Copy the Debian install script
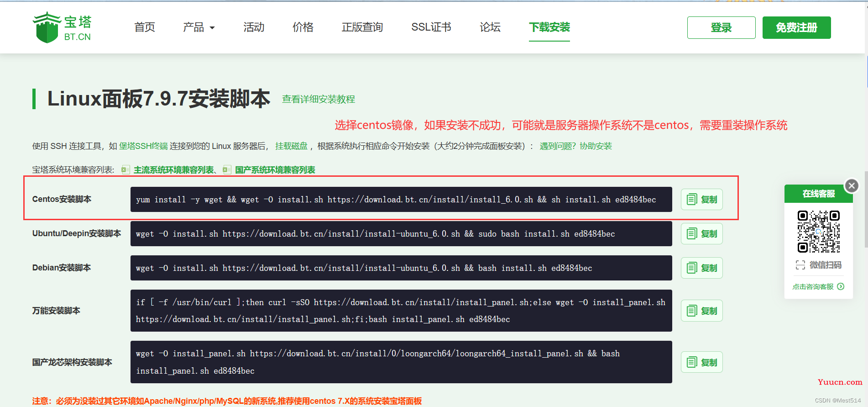Image resolution: width=868 pixels, height=407 pixels. point(702,268)
